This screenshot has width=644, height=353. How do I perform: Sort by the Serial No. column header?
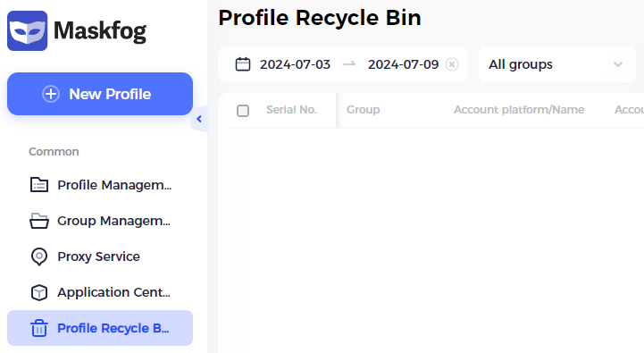(291, 110)
